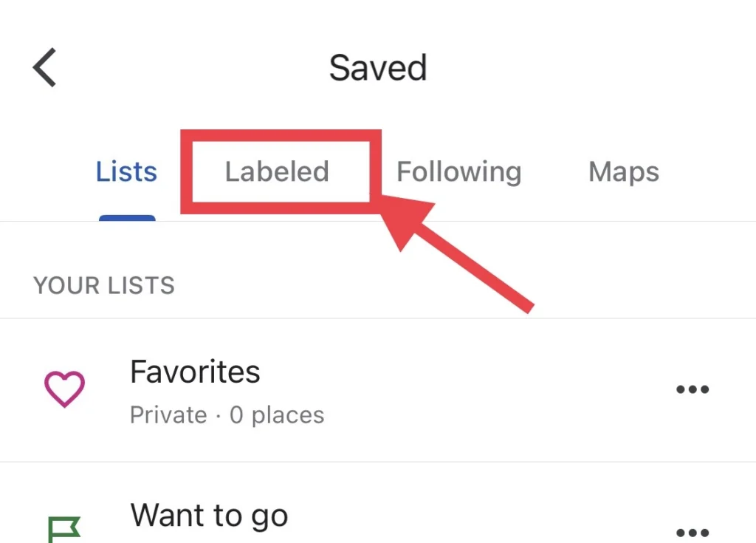
Task: Click the Saved page title
Action: tap(378, 67)
